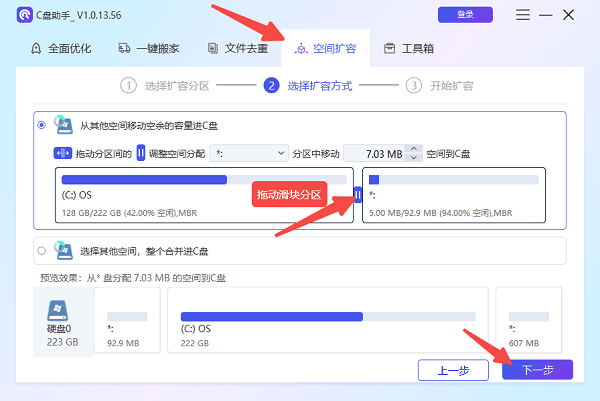Switch to the 一键搬家 tab
This screenshot has width=600, height=401.
click(150, 48)
